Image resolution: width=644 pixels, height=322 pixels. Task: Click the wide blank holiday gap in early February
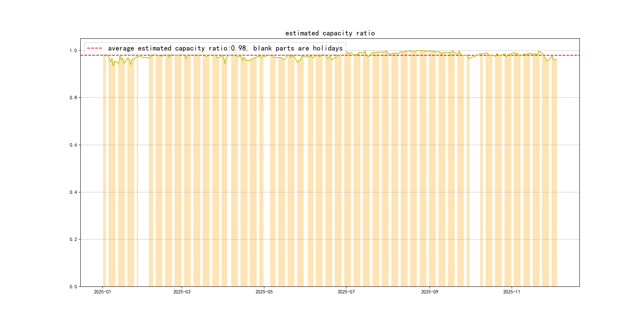coord(144,175)
